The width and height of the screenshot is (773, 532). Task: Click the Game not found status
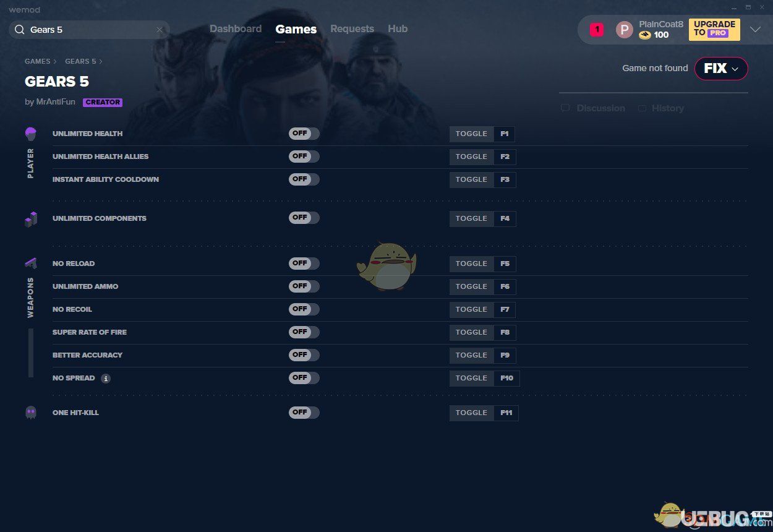click(655, 68)
